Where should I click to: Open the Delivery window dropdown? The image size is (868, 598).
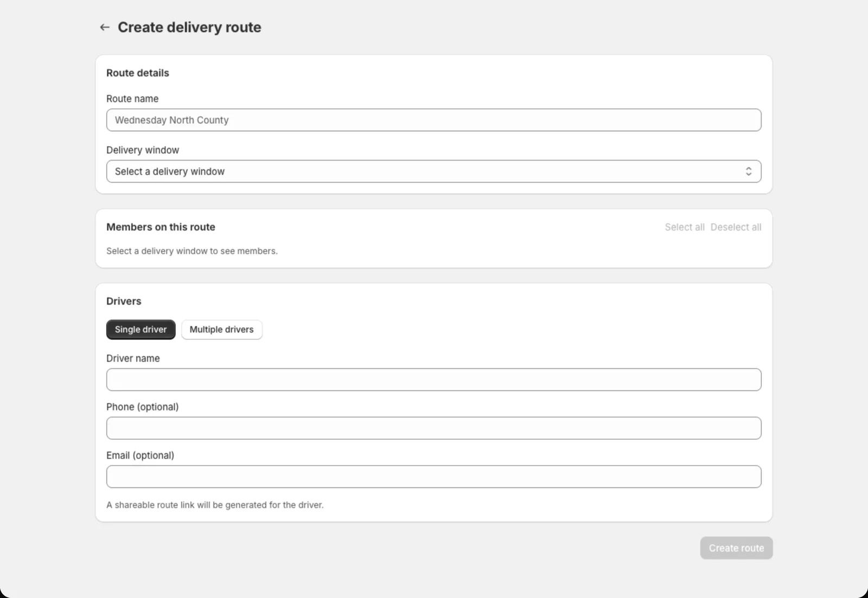point(433,171)
